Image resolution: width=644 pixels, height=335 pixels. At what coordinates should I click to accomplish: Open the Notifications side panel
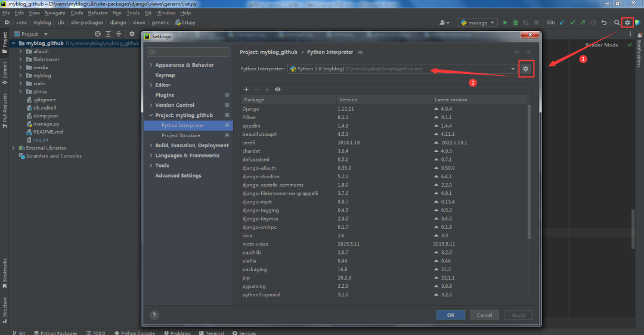(x=639, y=51)
